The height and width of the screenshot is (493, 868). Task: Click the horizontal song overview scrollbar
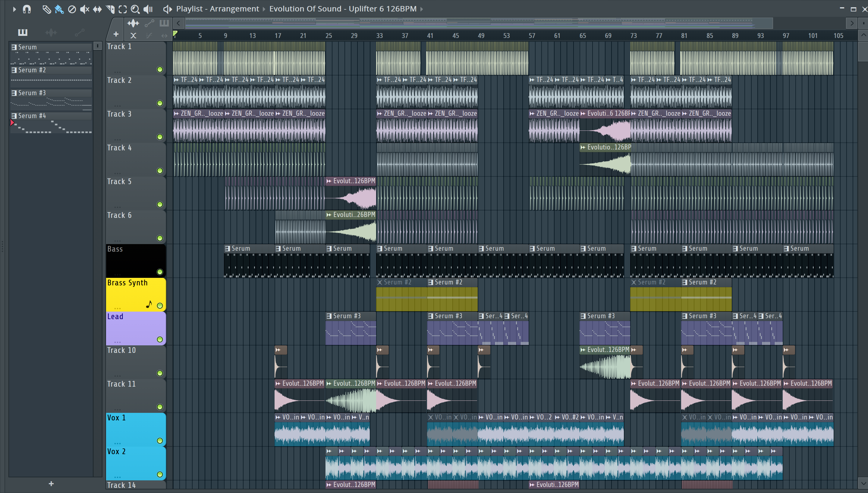point(479,24)
